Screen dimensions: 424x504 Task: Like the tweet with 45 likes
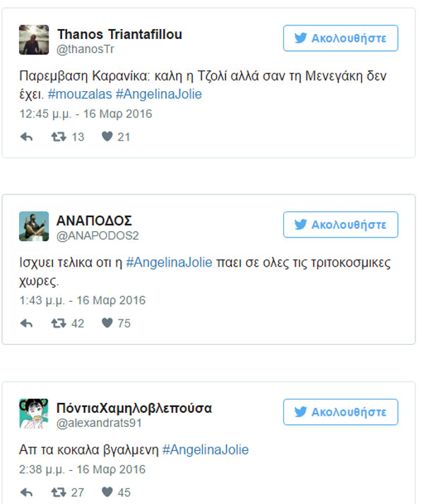pos(107,492)
